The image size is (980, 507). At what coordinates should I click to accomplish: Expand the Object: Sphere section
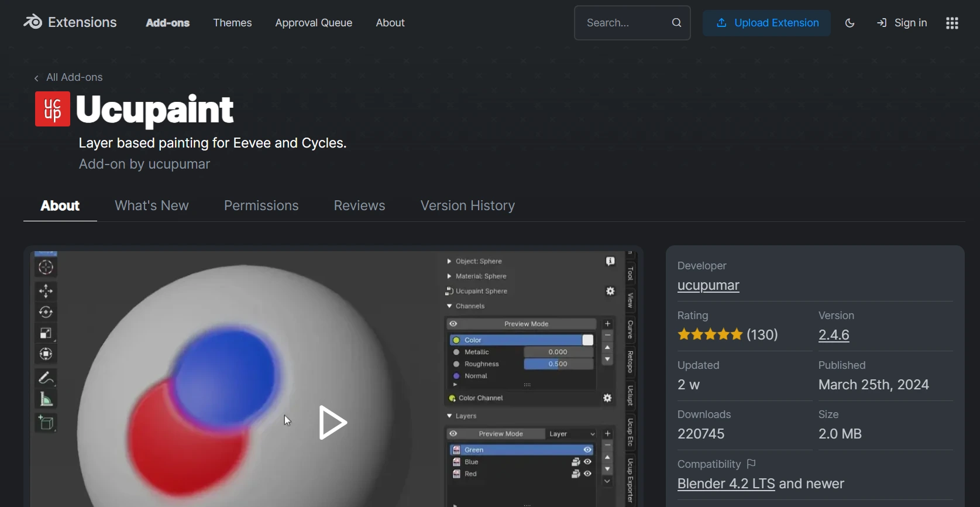pos(449,262)
